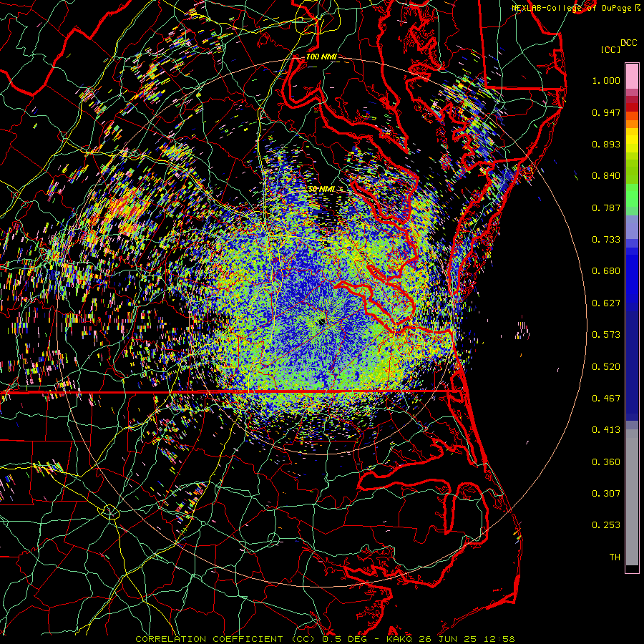
Task: Select the 0.520 legend value
Action: pos(606,367)
